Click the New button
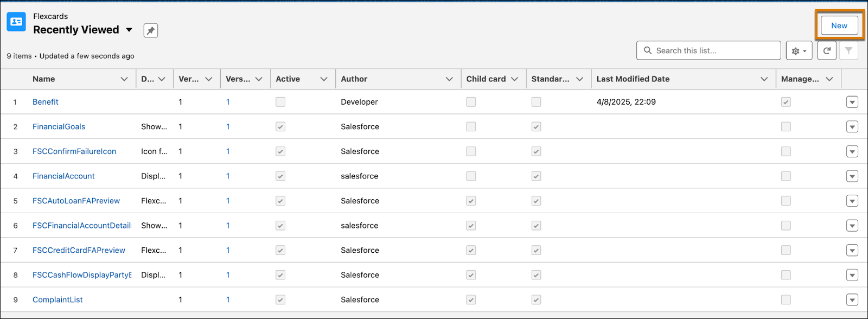This screenshot has height=319, width=868. 839,25
